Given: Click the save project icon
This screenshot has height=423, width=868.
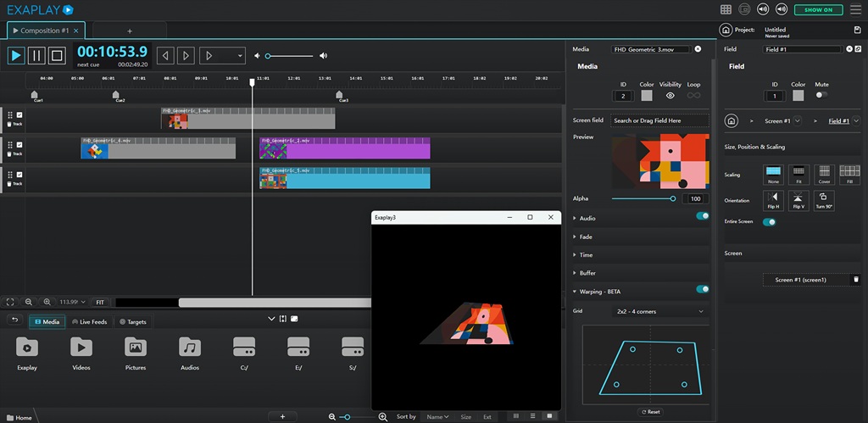Looking at the screenshot, I should (857, 30).
